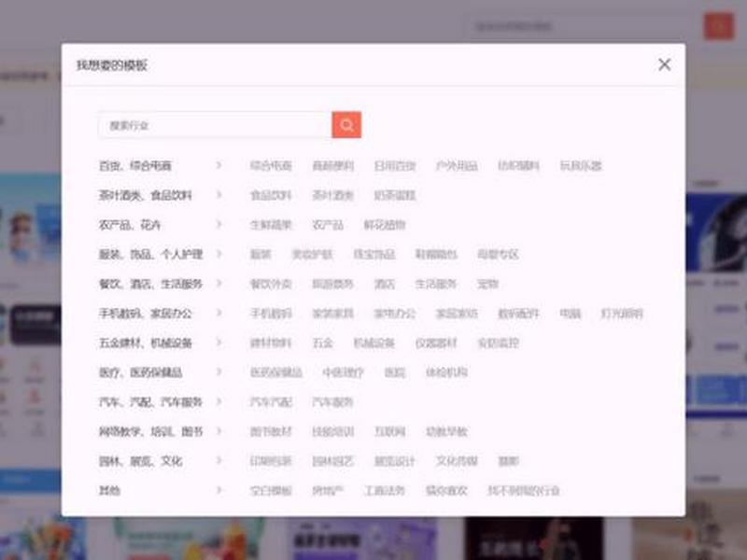Select the 手机数码、家居办公 category

(x=146, y=314)
